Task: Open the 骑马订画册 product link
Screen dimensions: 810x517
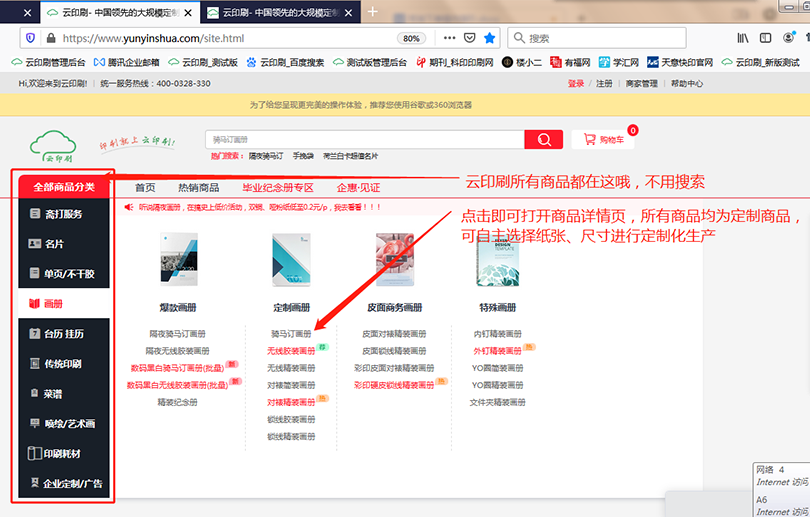Action: tap(291, 334)
